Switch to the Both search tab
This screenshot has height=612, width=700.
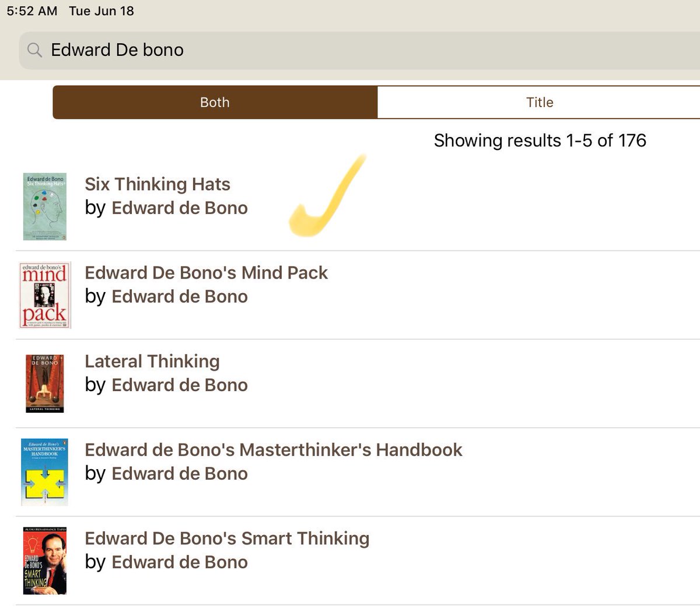pyautogui.click(x=215, y=103)
